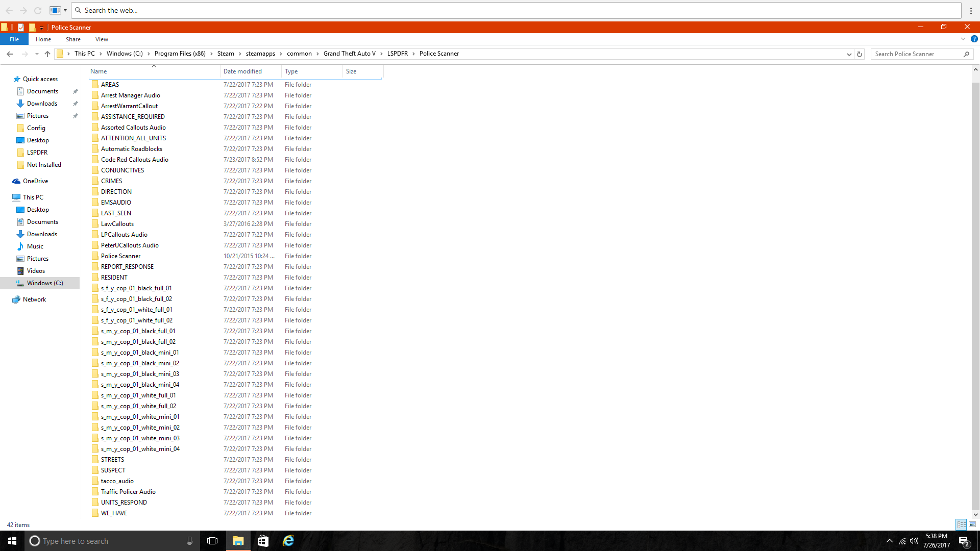Click the Up one level arrow
The height and width of the screenshot is (551, 980).
pyautogui.click(x=47, y=54)
